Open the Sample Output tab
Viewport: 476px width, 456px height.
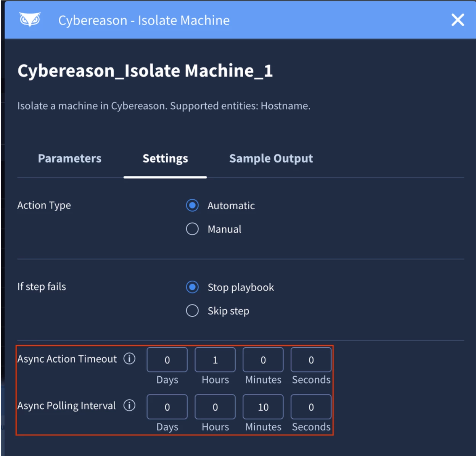271,159
